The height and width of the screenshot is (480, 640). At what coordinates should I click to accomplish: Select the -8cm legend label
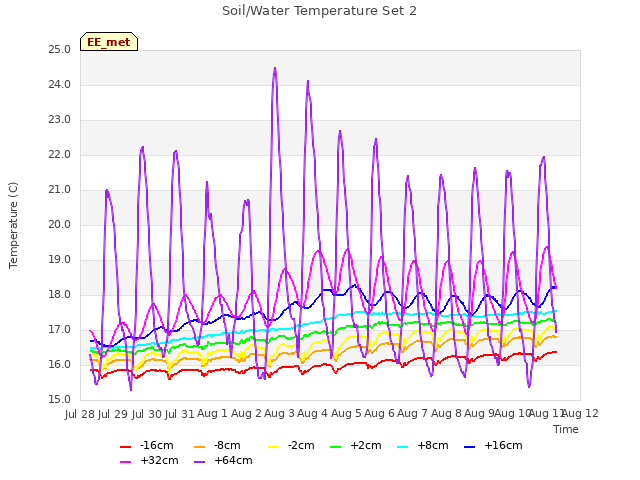(227, 445)
